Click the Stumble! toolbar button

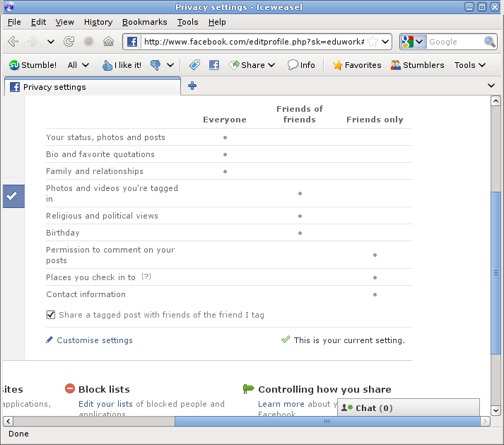tap(33, 65)
